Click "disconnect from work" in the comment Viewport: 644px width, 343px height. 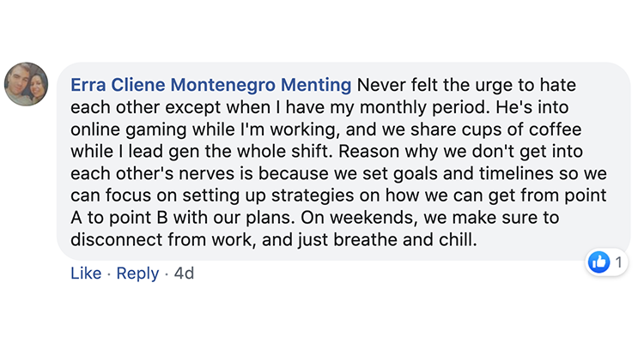tap(150, 242)
